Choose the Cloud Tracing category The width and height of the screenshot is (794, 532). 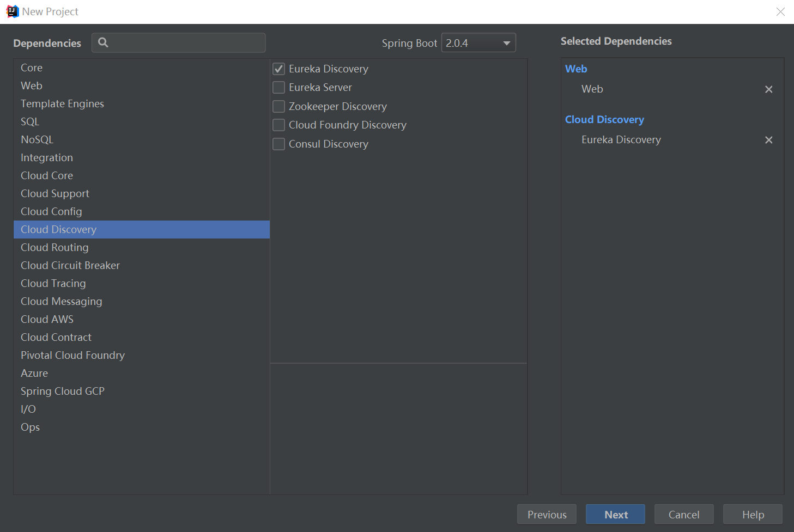point(142,283)
